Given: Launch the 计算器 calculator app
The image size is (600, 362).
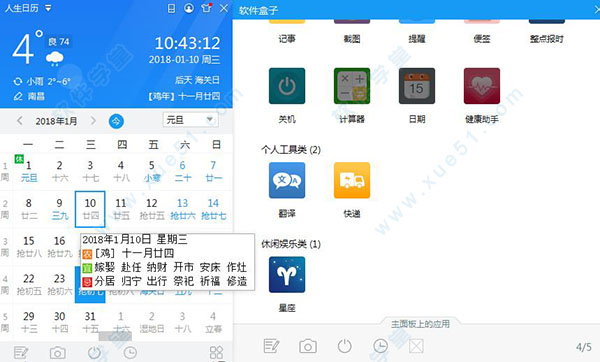Looking at the screenshot, I should 352,86.
